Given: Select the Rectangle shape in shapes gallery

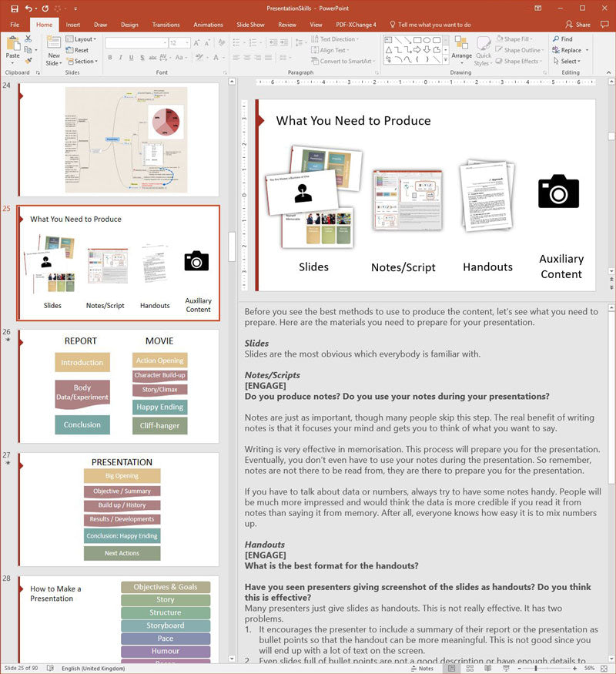Looking at the screenshot, I should point(417,40).
